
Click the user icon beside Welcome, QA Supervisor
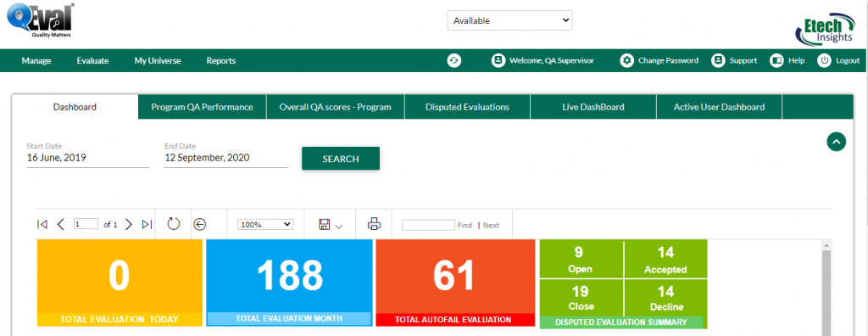[498, 60]
